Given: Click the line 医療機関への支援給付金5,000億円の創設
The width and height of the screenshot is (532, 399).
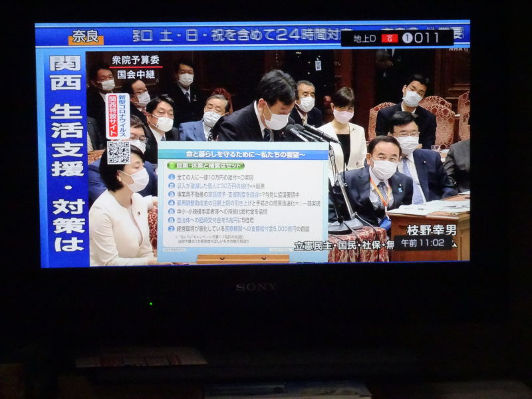Looking at the screenshot, I should 243,229.
